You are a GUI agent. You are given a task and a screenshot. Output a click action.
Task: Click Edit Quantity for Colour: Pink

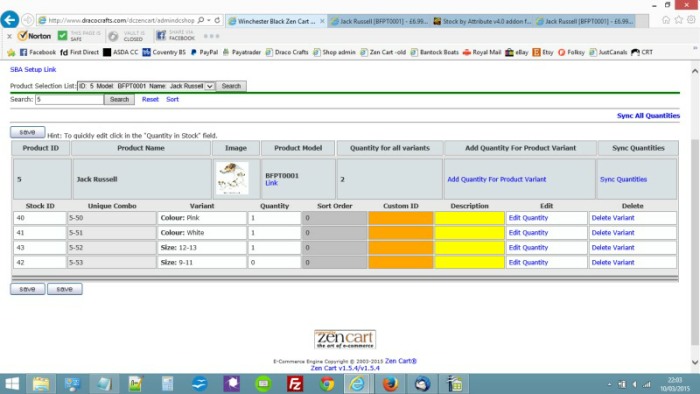click(528, 218)
